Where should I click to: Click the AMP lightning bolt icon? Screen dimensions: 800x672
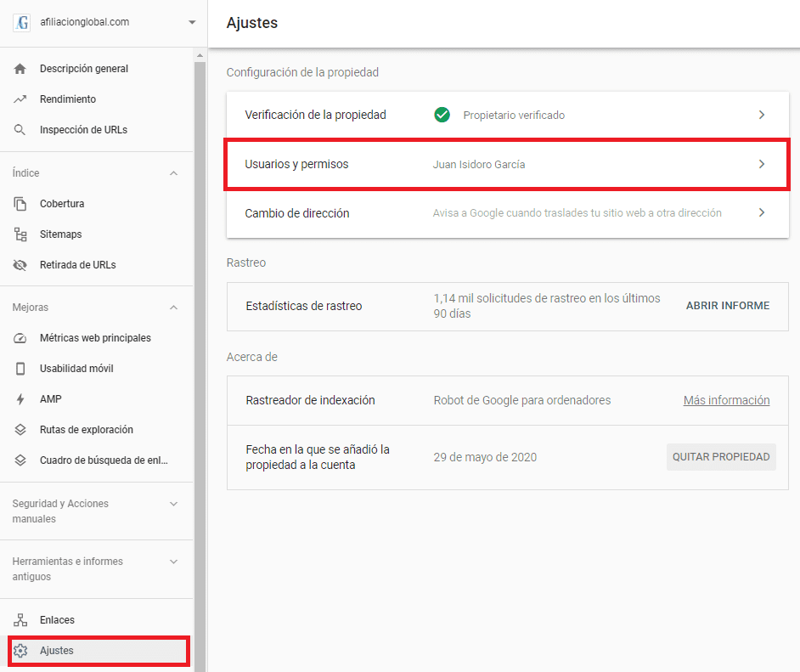(20, 399)
